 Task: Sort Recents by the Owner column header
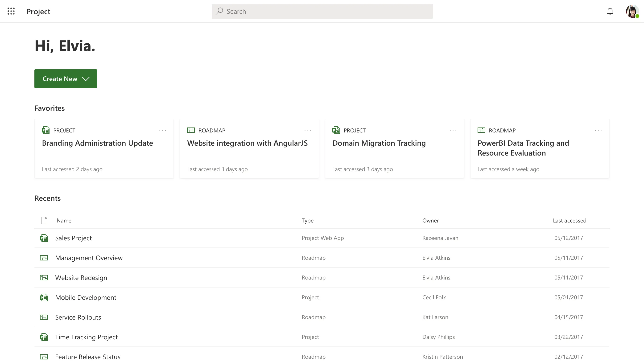coord(430,221)
